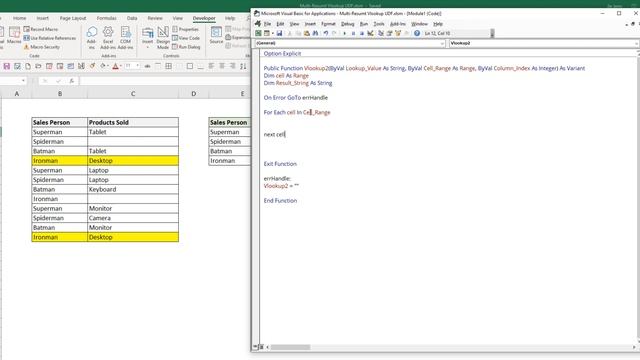Open the Debug menu in VBA editor

347,24
